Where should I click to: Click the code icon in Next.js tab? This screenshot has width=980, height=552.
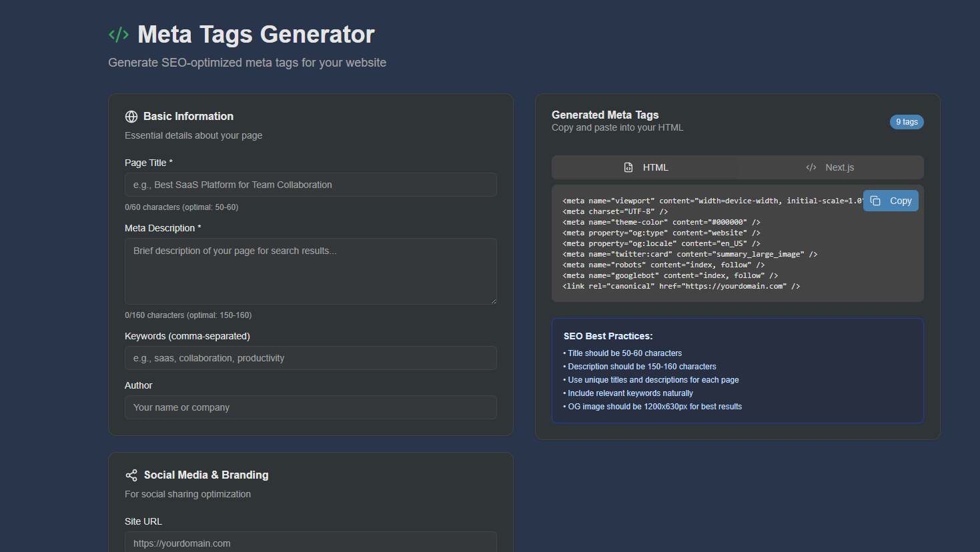[x=811, y=167]
